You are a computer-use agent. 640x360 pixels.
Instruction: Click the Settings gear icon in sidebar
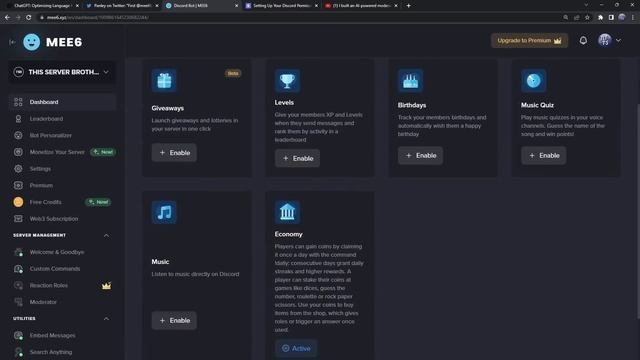click(x=18, y=169)
